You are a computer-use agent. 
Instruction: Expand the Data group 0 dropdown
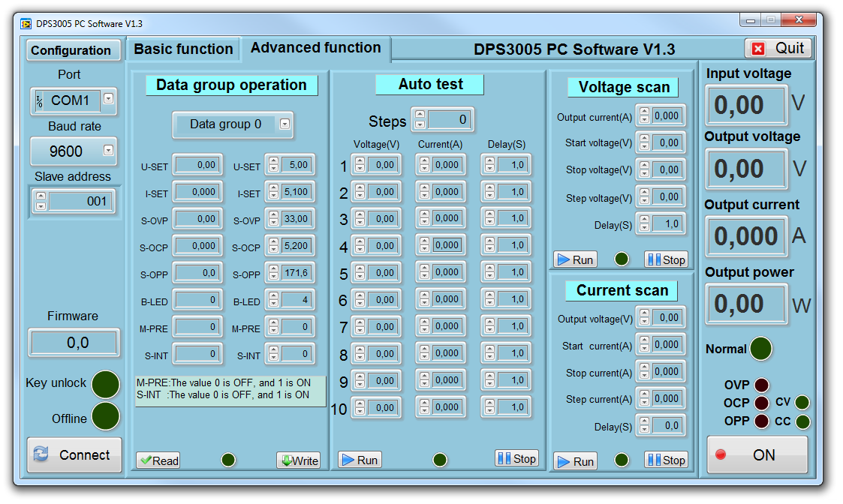[285, 124]
